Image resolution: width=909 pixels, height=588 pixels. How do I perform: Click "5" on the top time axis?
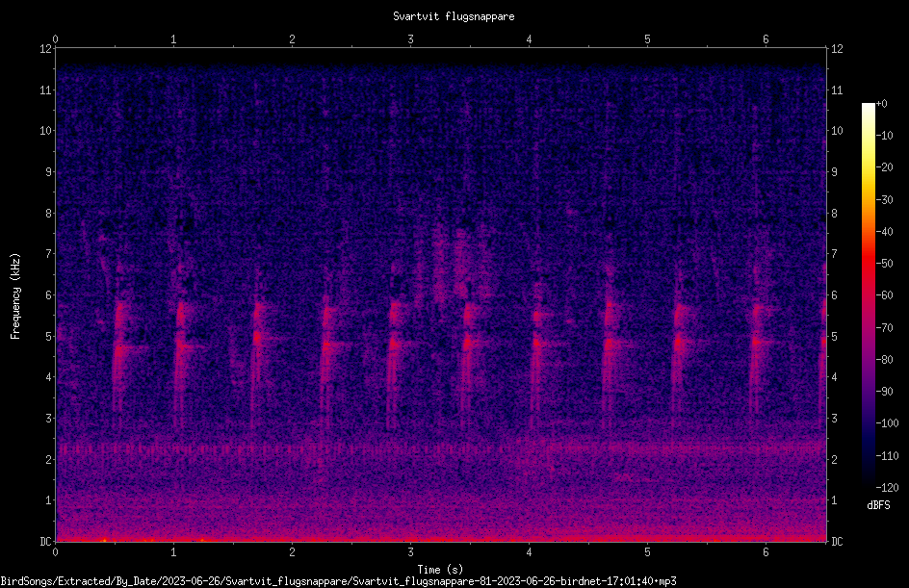(x=647, y=39)
